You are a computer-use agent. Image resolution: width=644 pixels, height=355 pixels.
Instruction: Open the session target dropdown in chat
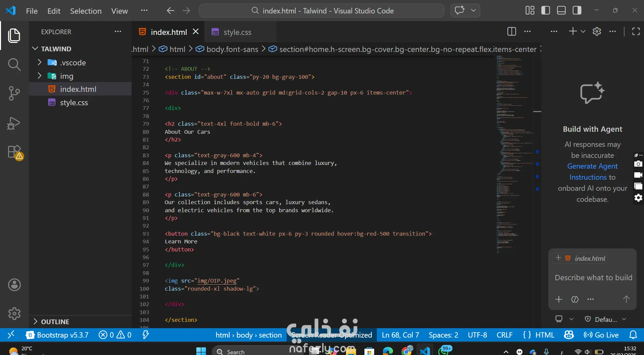pos(564,319)
